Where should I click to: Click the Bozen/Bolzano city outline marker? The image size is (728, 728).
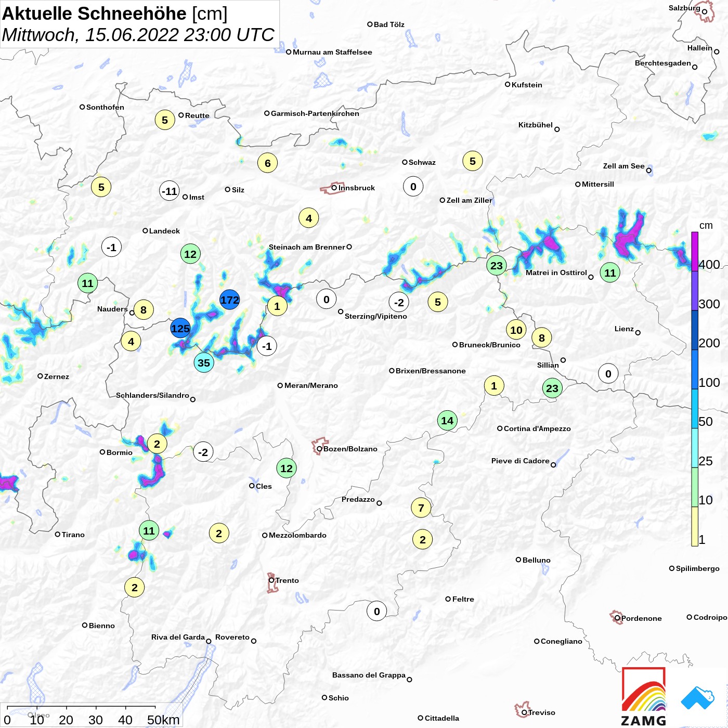click(319, 446)
